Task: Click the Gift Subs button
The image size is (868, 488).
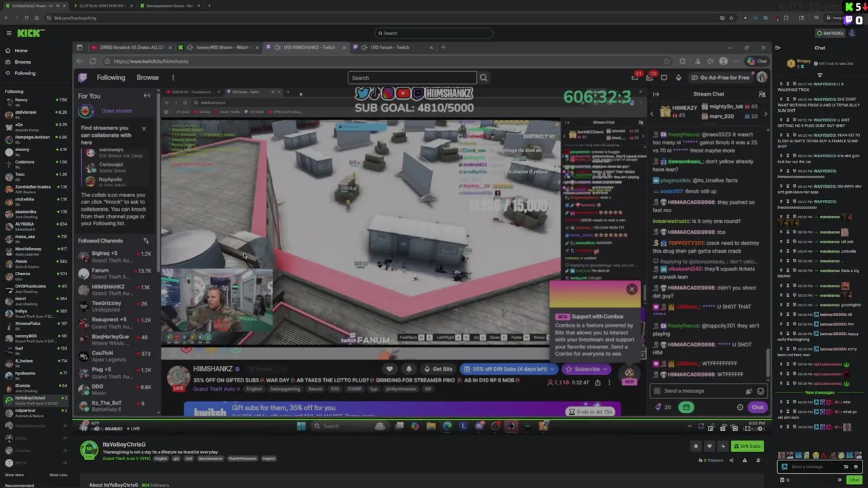Action: [x=747, y=446]
